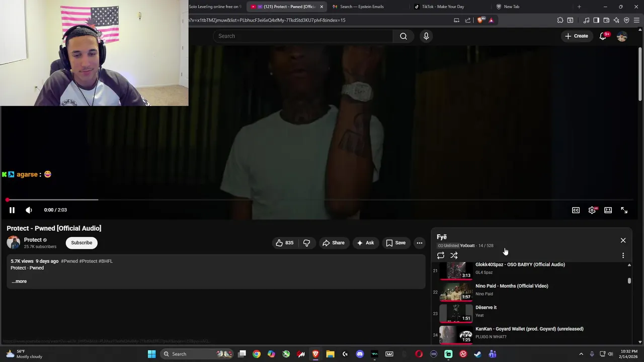Open Brave Leo AI sparkle icon
The height and width of the screenshot is (362, 644).
click(x=616, y=20)
